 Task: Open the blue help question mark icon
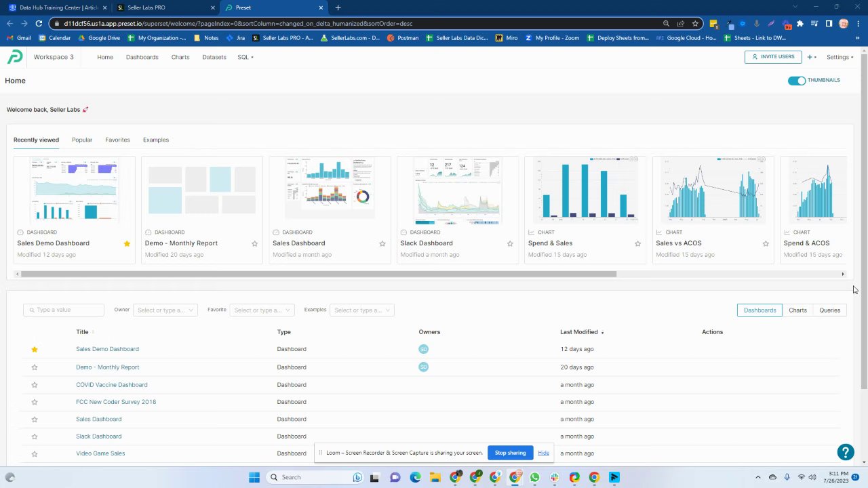coord(845,452)
